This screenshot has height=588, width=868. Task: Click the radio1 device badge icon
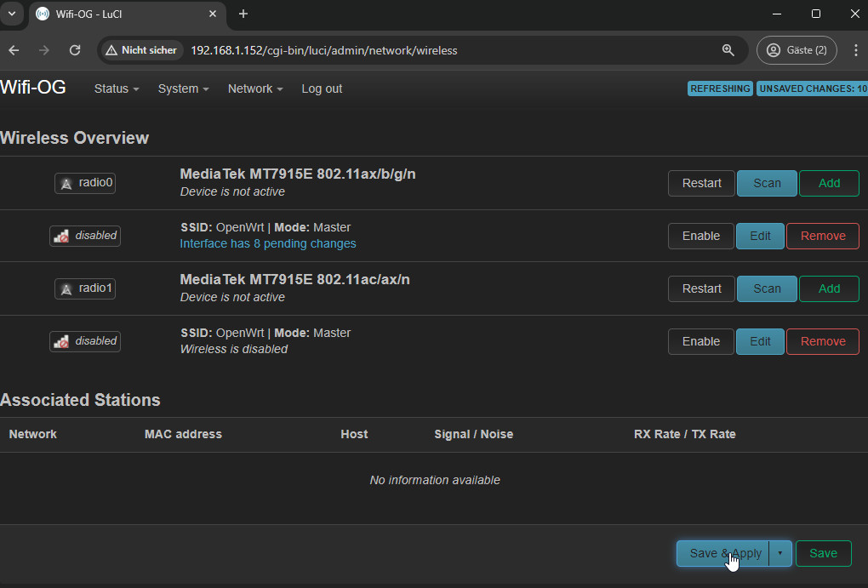point(85,288)
